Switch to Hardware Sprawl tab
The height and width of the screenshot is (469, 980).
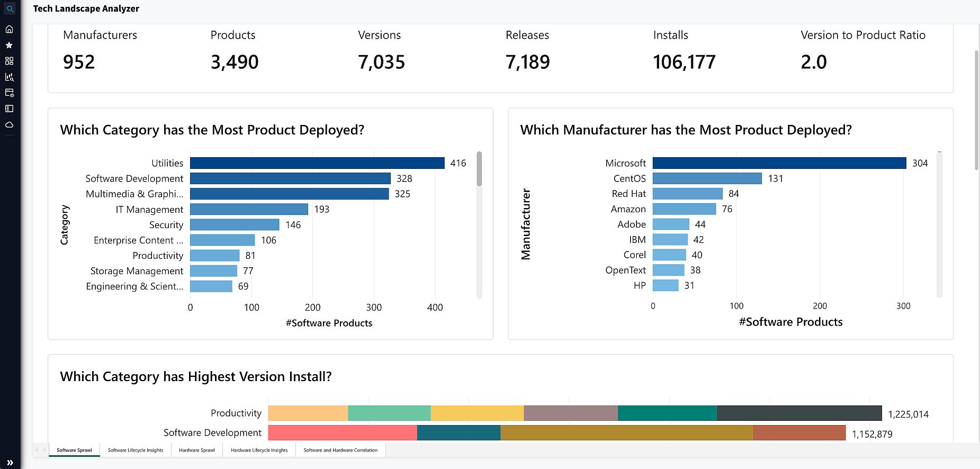[197, 450]
